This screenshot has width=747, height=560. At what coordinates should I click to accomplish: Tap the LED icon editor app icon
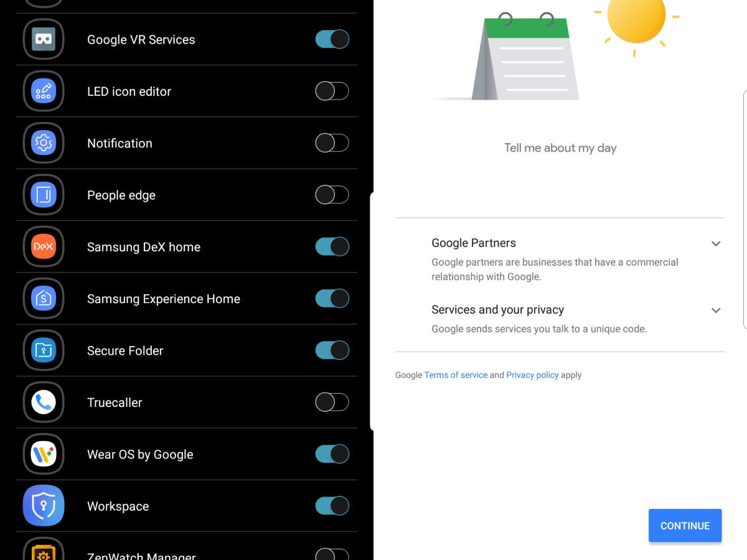click(44, 91)
